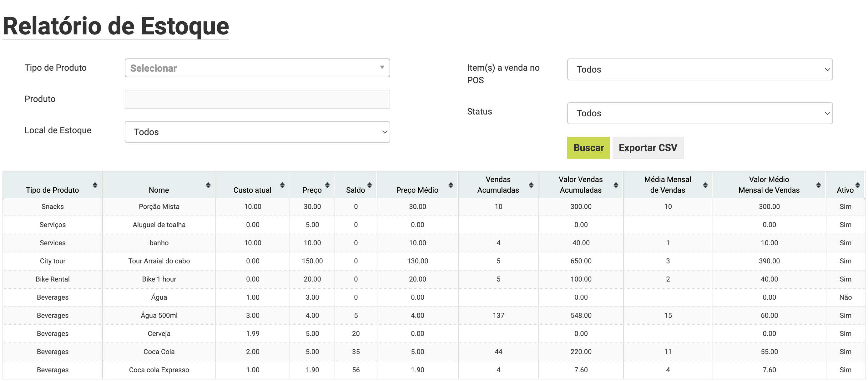
Task: Select the banho product name
Action: coord(159,243)
